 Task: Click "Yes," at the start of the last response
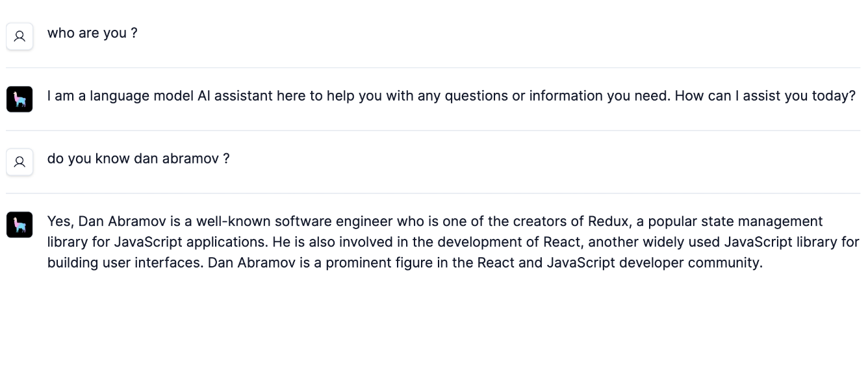[x=61, y=222]
